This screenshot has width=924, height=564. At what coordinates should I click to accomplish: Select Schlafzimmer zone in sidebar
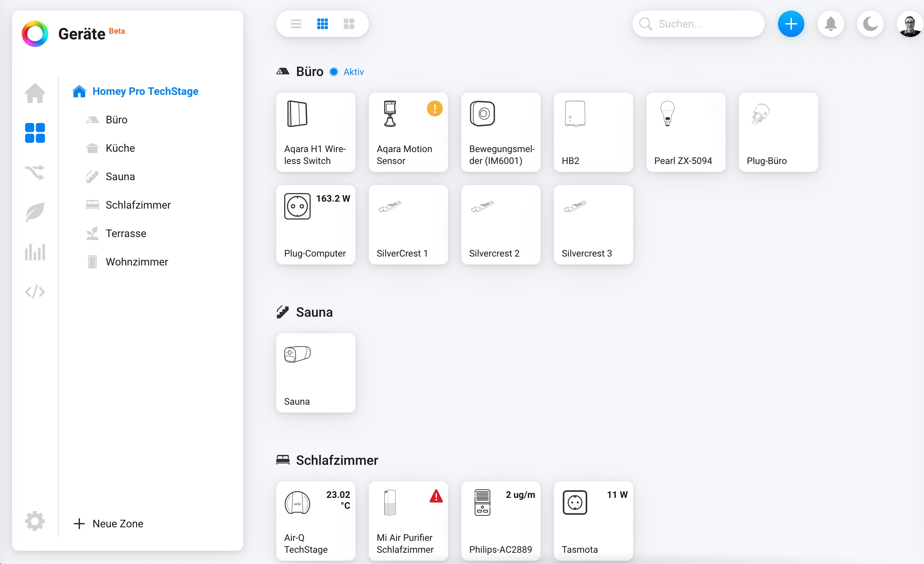click(138, 205)
